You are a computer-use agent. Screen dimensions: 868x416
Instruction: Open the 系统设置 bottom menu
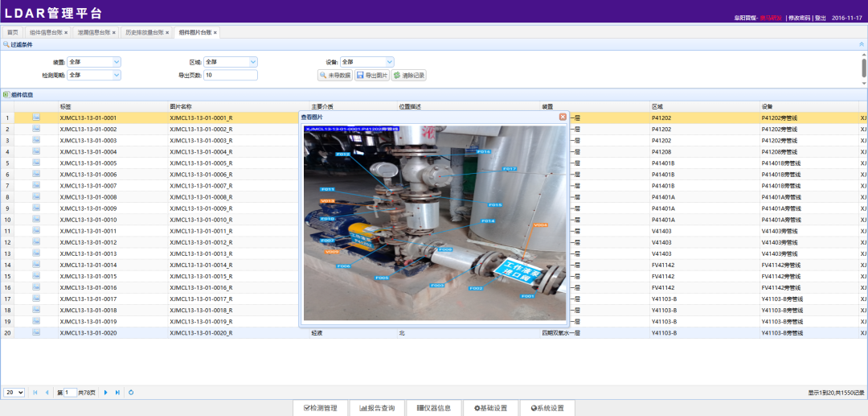(x=547, y=408)
